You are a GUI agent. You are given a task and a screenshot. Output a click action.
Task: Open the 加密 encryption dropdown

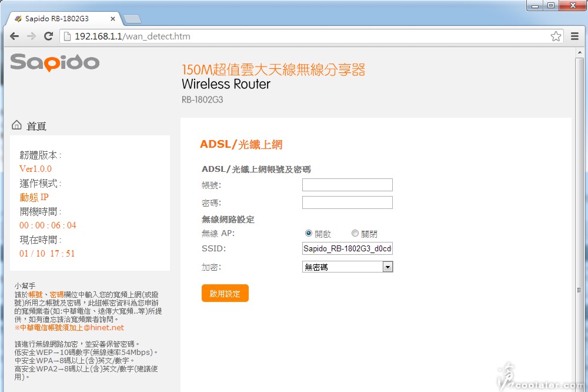[x=348, y=267]
